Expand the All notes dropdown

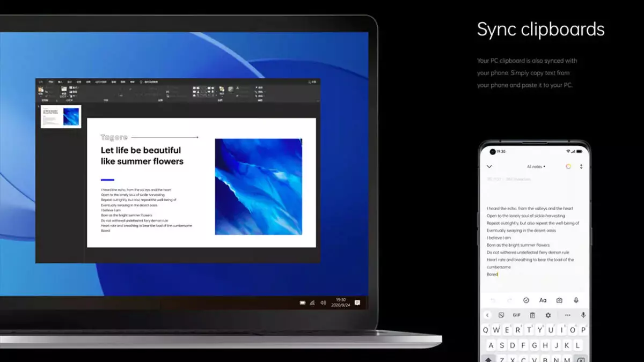click(x=536, y=167)
